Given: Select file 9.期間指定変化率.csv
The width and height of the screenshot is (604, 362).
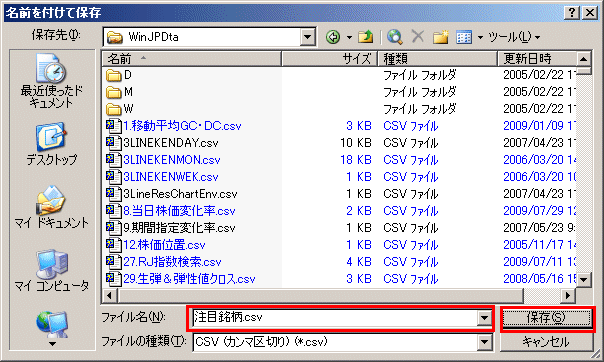Looking at the screenshot, I should pos(171,227).
